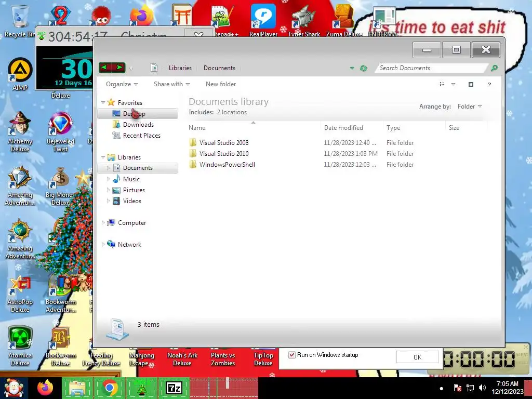Sort by the Name column header
The height and width of the screenshot is (399, 532).
tap(254, 128)
